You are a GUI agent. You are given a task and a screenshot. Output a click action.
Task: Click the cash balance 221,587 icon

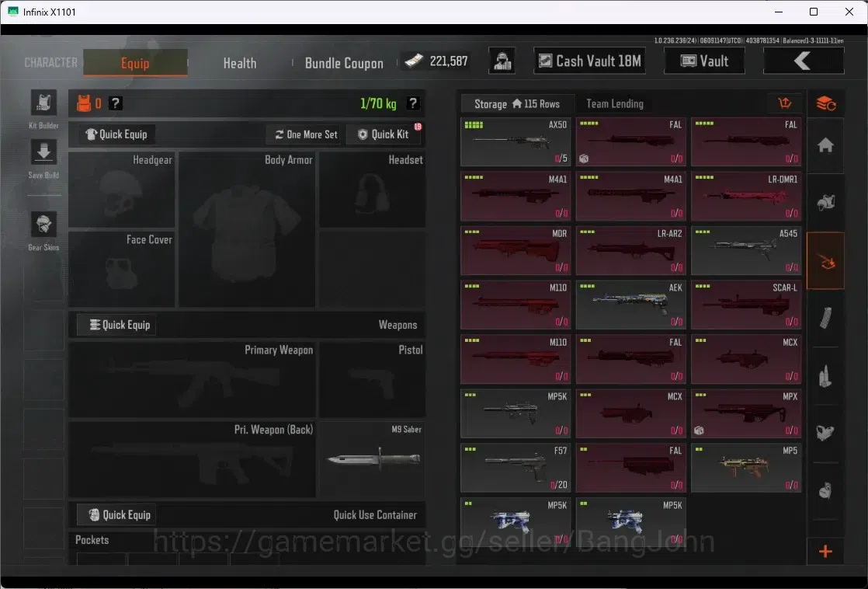(414, 61)
